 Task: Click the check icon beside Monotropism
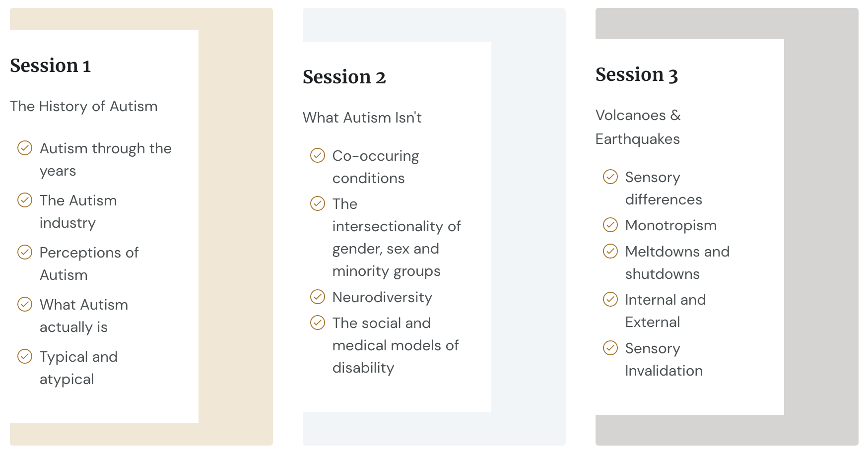[x=610, y=225]
